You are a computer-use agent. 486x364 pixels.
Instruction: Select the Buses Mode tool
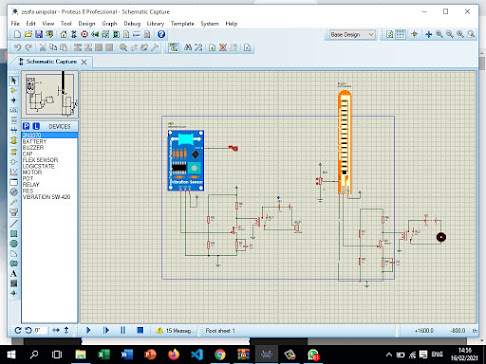pyautogui.click(x=14, y=130)
